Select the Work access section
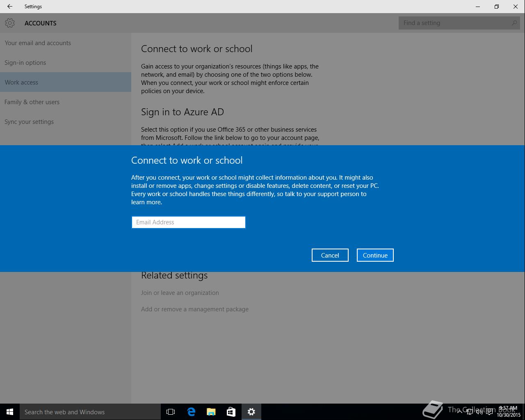 [66, 82]
